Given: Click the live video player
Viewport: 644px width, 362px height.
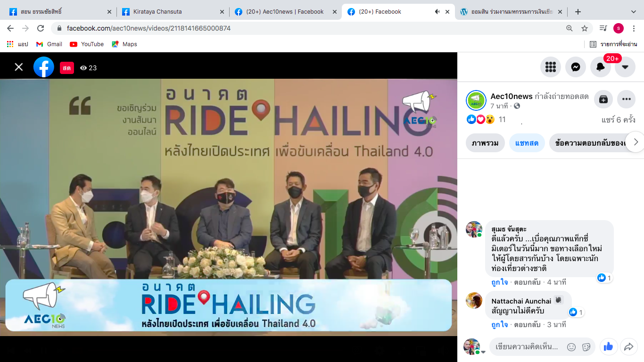Looking at the screenshot, I should coord(229,207).
